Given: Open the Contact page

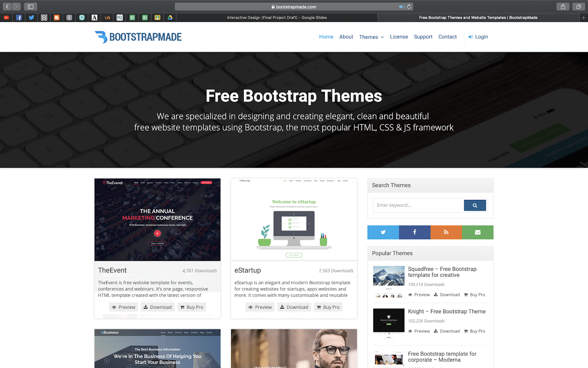Looking at the screenshot, I should (447, 37).
